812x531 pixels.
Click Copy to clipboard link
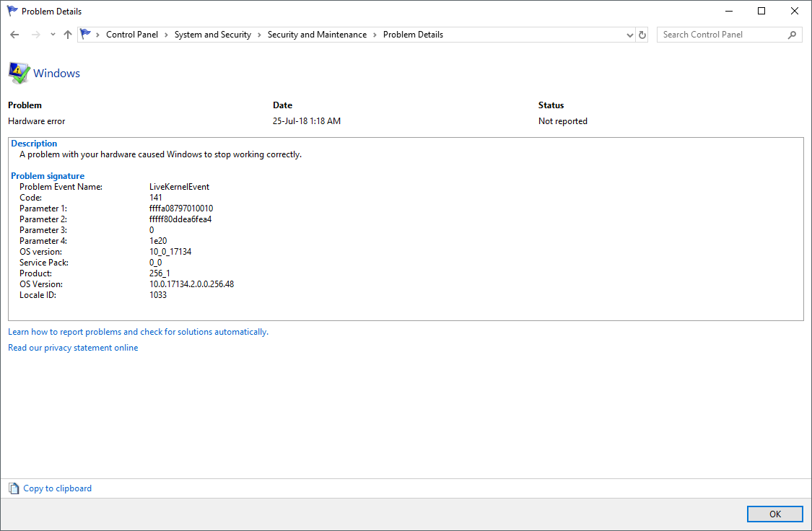pyautogui.click(x=58, y=488)
